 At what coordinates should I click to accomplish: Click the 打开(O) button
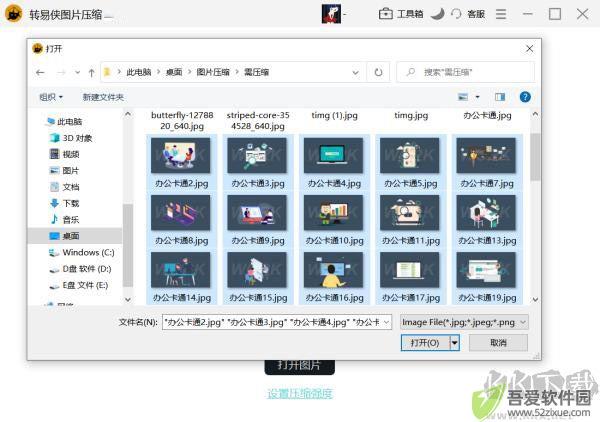tap(425, 342)
